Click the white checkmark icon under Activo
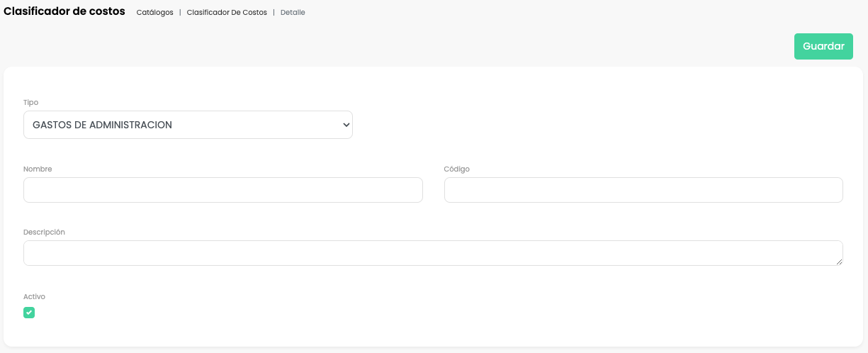Image resolution: width=868 pixels, height=353 pixels. 29,313
